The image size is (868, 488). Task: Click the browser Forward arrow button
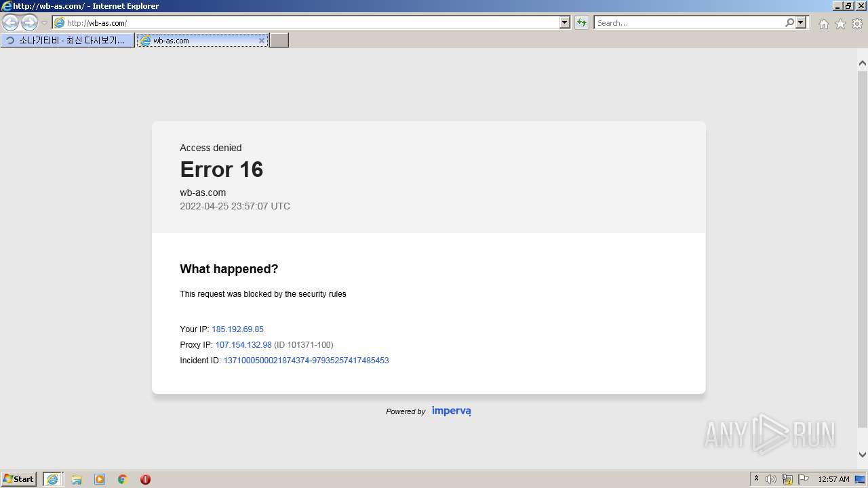[x=29, y=22]
